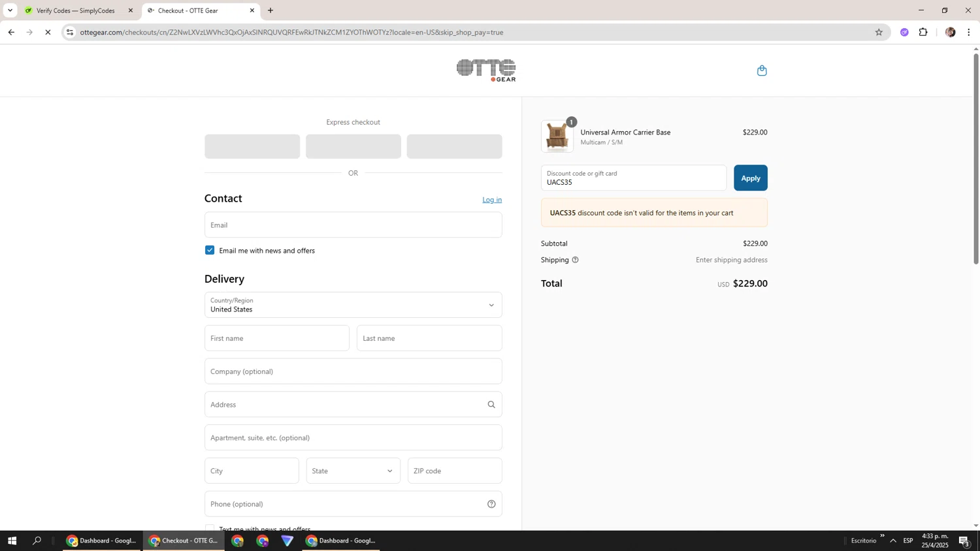Switch to the Verify Codes — SimplyCodes tab
The width and height of the screenshot is (980, 551).
point(79,10)
